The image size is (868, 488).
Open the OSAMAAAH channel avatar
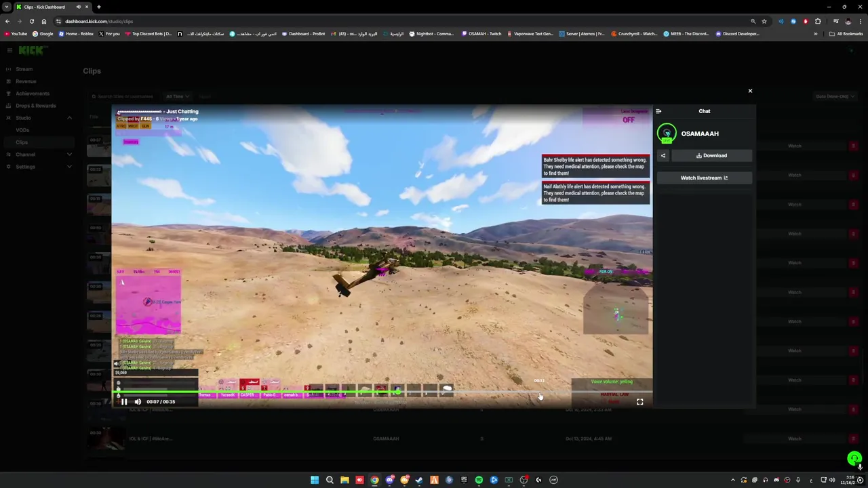(x=667, y=134)
